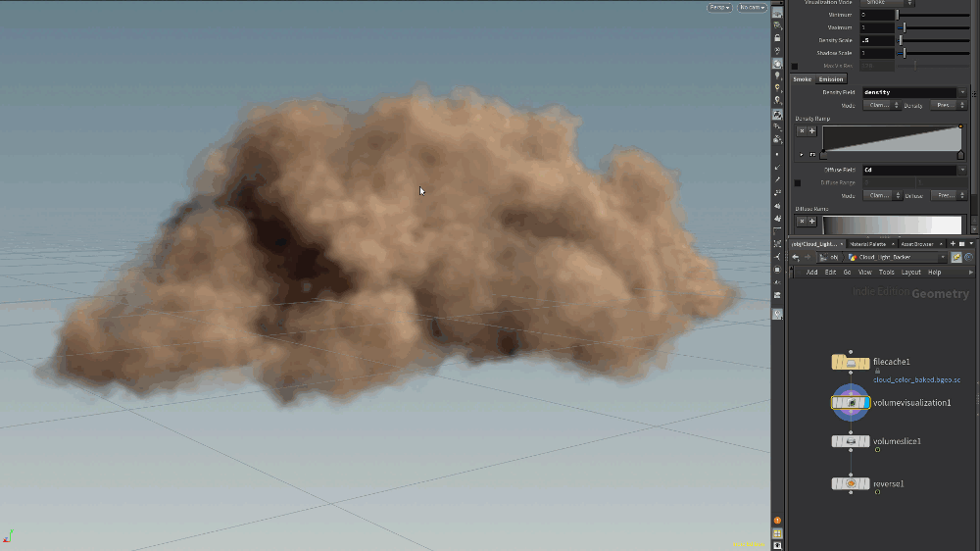Open the Go menu in network editor
The image size is (980, 551).
[x=847, y=272]
